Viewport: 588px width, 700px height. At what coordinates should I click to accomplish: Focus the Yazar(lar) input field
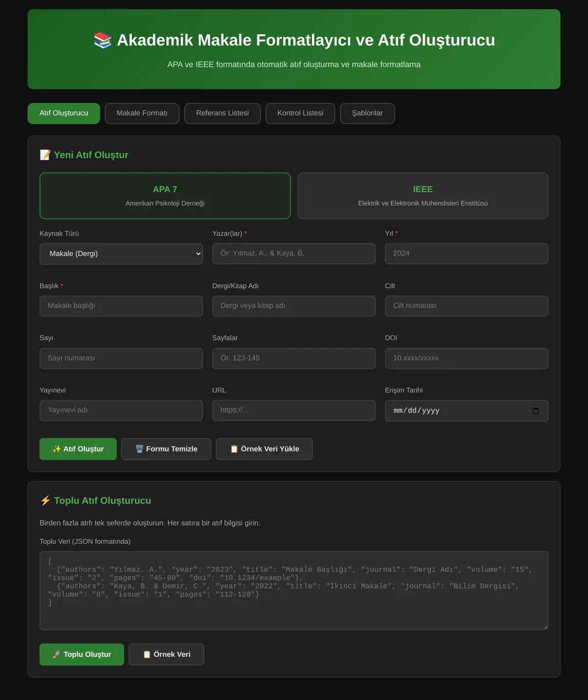[294, 254]
